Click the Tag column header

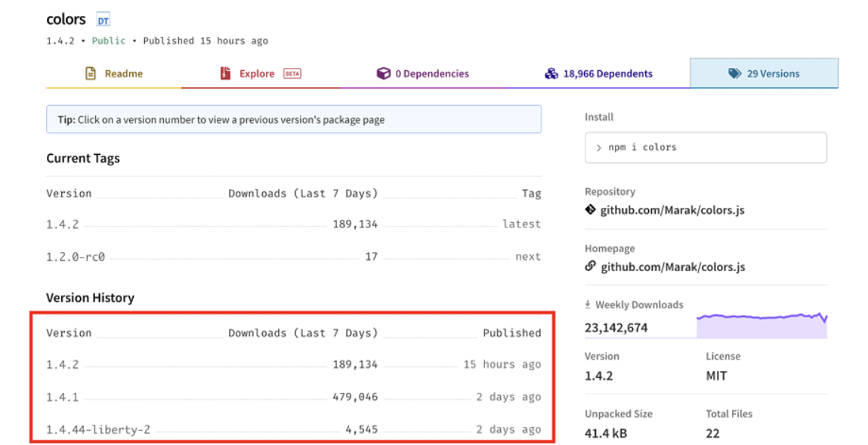[531, 193]
